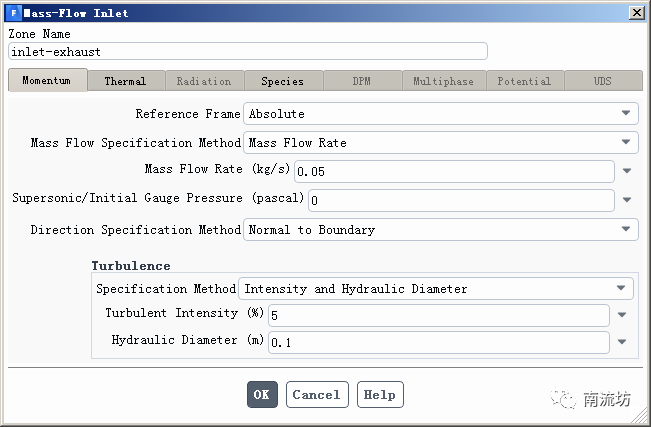The height and width of the screenshot is (427, 651).
Task: Click the Turbulent Intensity input field
Action: point(437,315)
